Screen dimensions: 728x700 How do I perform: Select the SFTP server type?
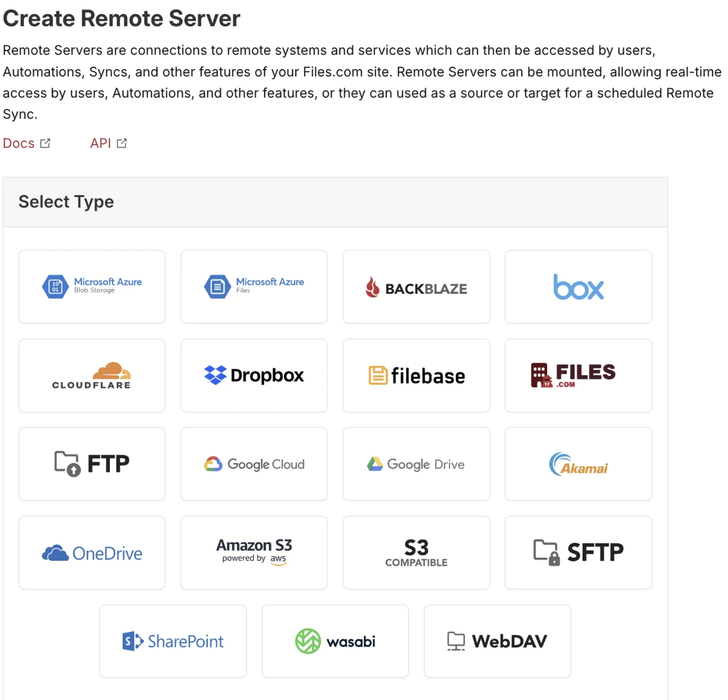579,553
